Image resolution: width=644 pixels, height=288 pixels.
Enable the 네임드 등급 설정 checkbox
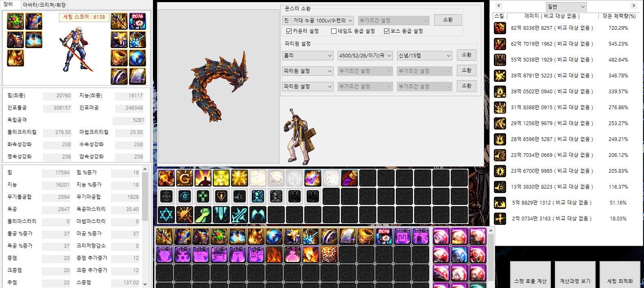coord(334,31)
